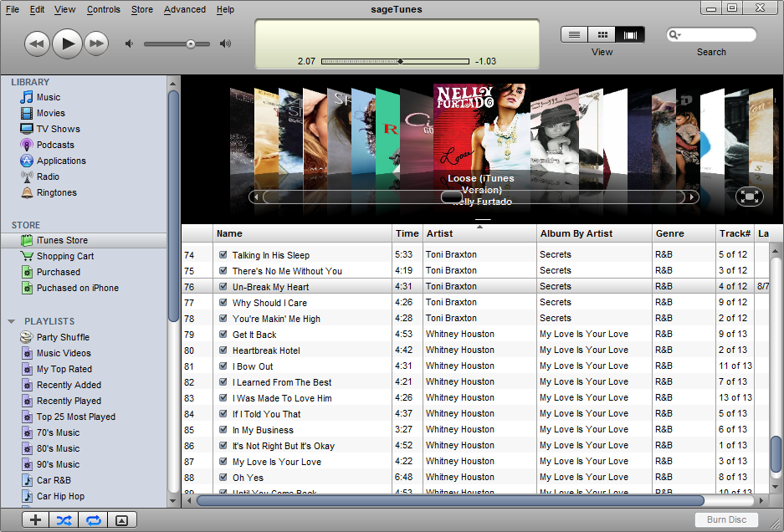
Task: Uncheck Get It Back
Action: tap(223, 335)
